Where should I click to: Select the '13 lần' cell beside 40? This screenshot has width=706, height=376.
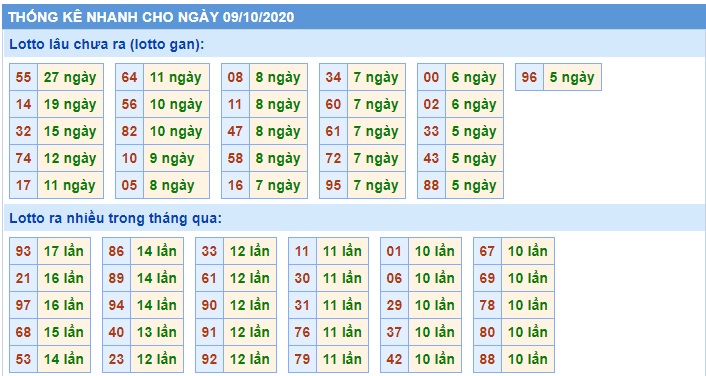click(x=157, y=332)
